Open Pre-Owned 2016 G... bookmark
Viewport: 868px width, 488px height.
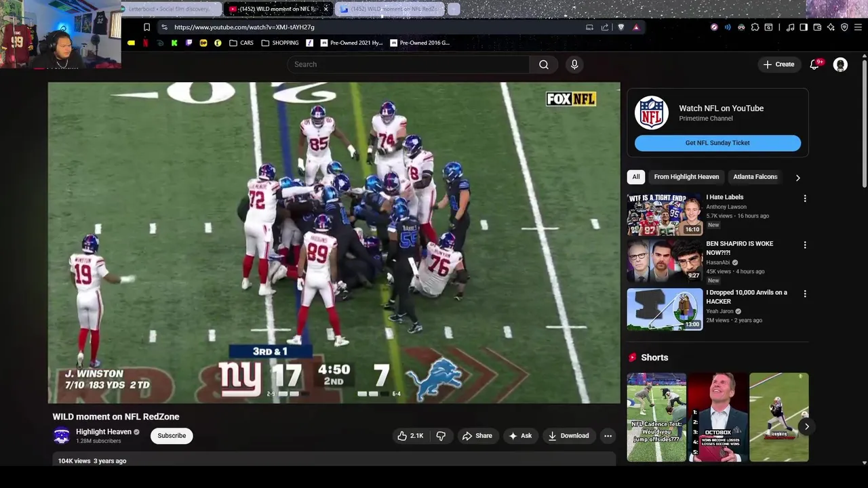point(420,43)
